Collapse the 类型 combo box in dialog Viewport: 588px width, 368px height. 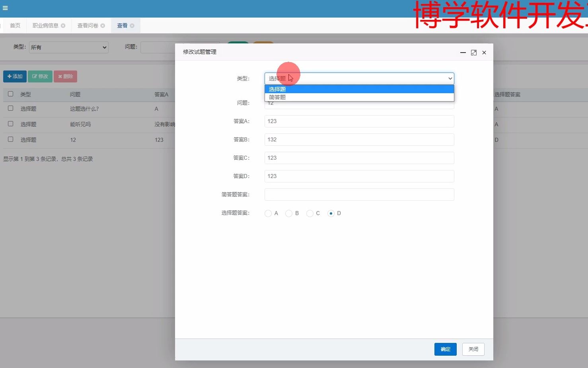point(359,78)
